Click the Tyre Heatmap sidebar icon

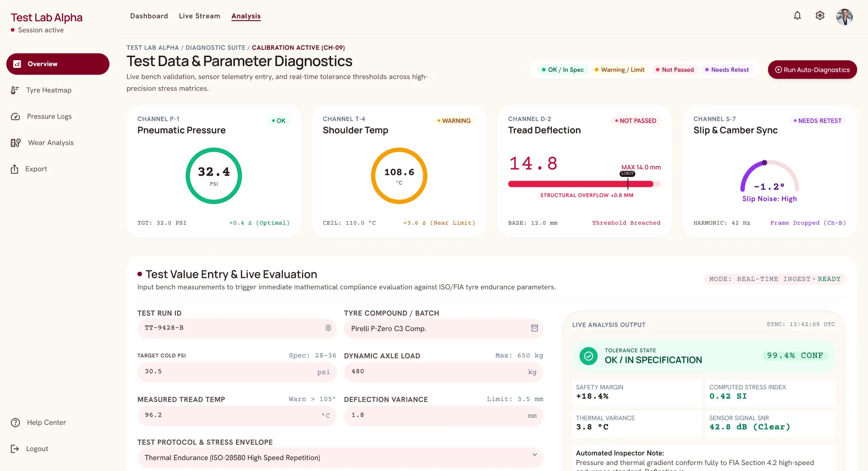coord(15,90)
